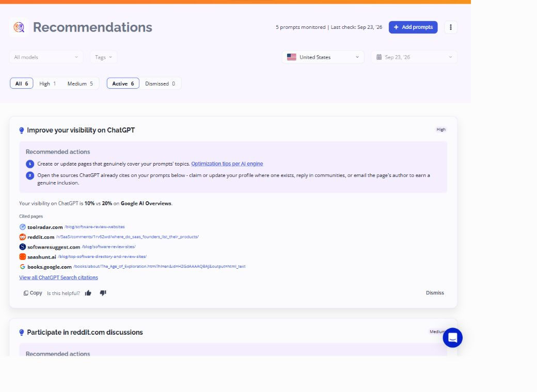The width and height of the screenshot is (537, 392).
Task: Open View all ChatGPT Search citations
Action: (x=58, y=277)
